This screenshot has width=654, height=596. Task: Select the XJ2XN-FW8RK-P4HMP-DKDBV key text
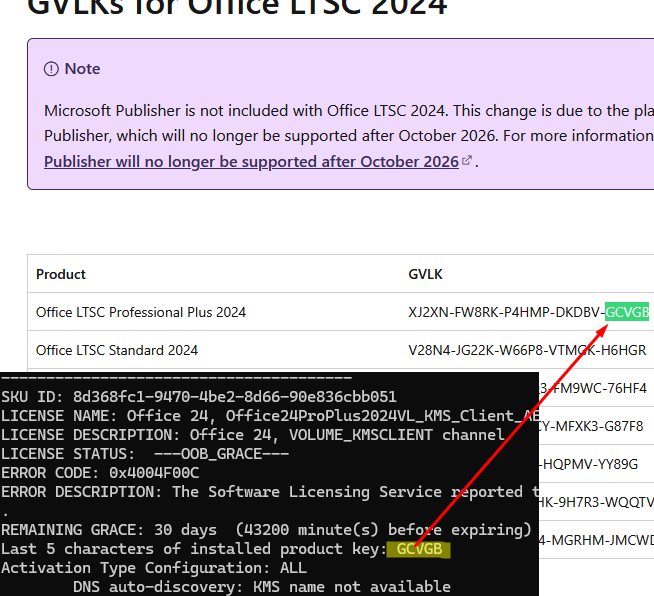[x=504, y=312]
